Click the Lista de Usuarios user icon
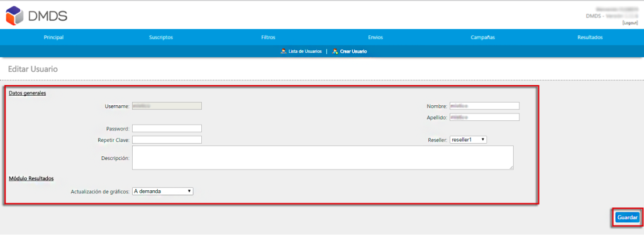Image resolution: width=644 pixels, height=235 pixels. tap(284, 52)
